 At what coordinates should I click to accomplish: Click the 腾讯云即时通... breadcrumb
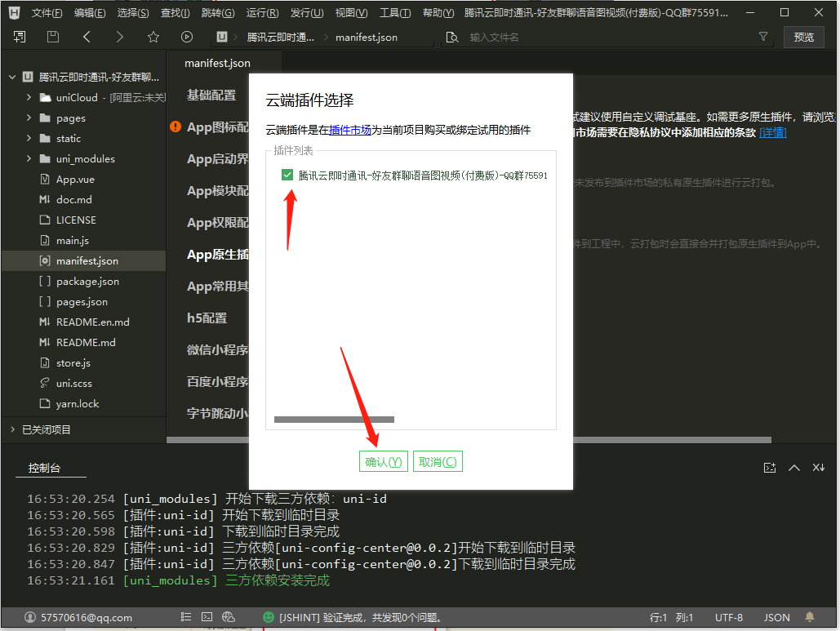tap(280, 37)
